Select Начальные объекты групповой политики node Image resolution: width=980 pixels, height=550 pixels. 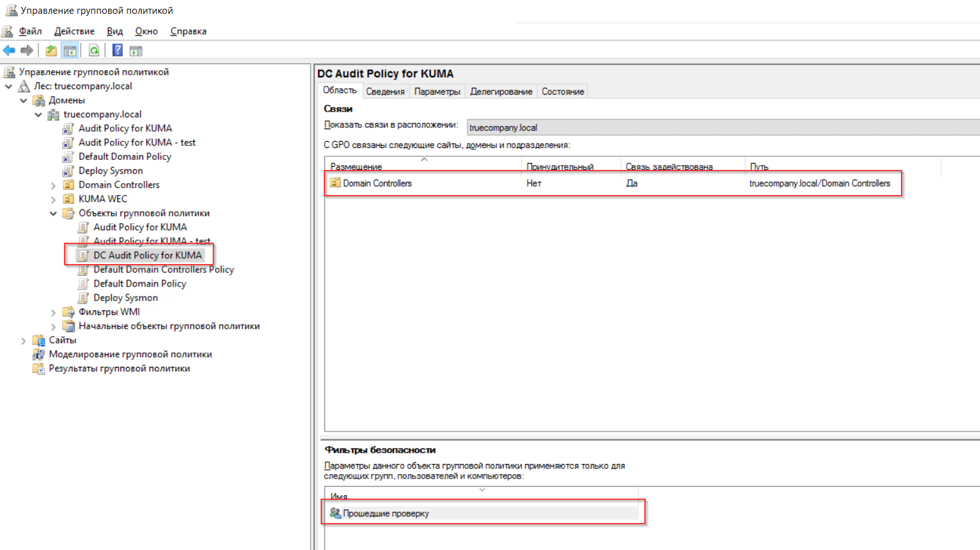169,326
